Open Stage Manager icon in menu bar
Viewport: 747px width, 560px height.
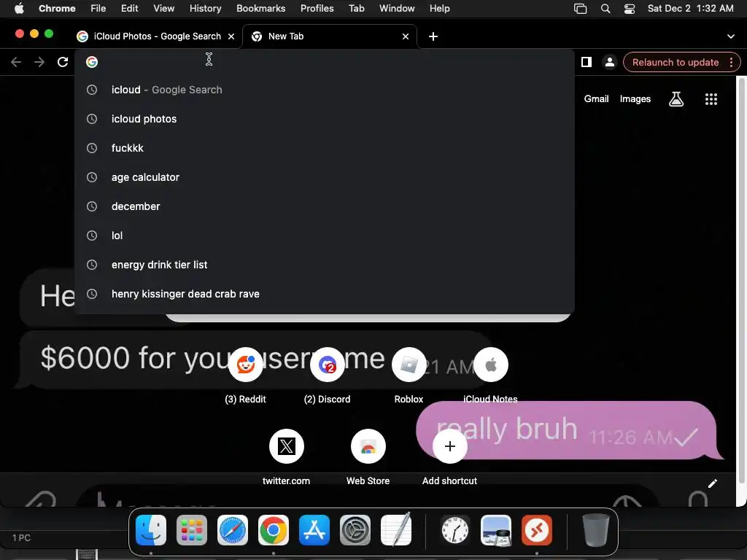(580, 9)
